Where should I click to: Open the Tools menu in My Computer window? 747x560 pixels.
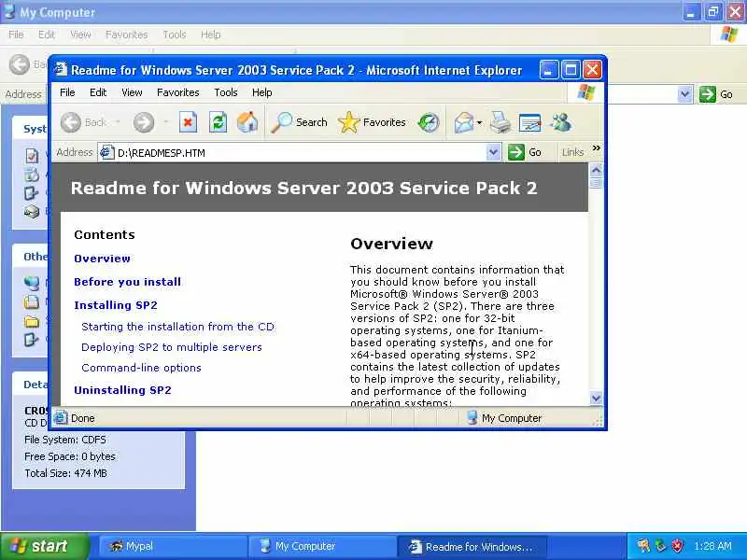[x=175, y=35]
